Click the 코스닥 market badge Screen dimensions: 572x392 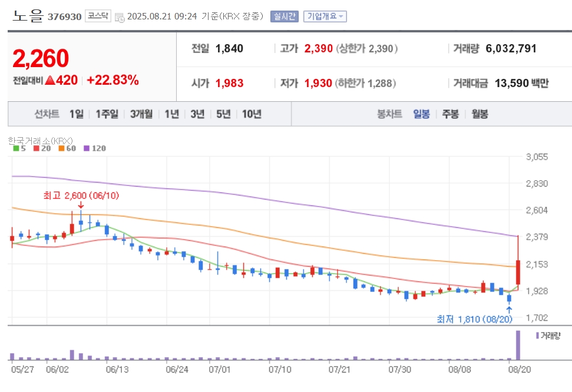pyautogui.click(x=98, y=16)
